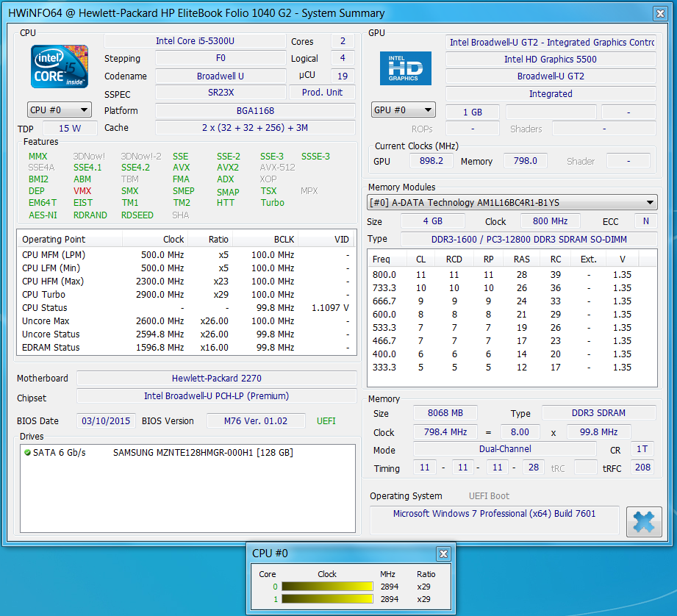Open the CPU #0 selector dropdown
Screen dimensions: 677x616
tap(59, 110)
